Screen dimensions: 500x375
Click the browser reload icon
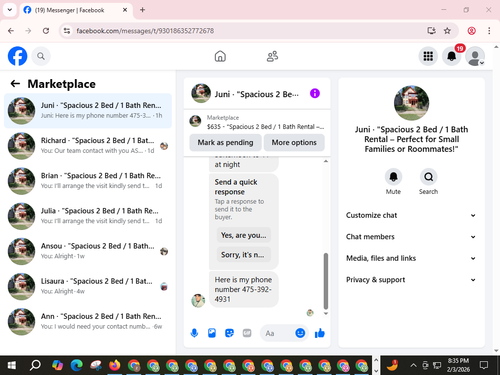(x=46, y=31)
